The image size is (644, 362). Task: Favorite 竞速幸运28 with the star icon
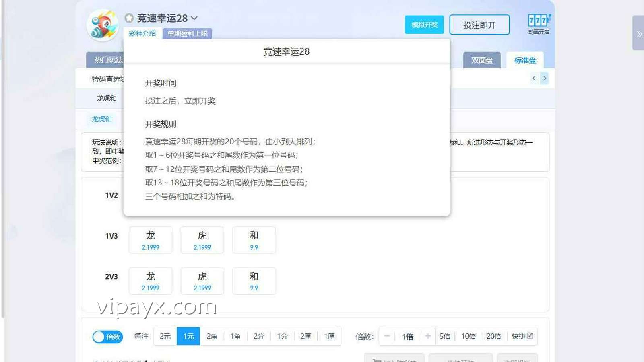point(129,18)
